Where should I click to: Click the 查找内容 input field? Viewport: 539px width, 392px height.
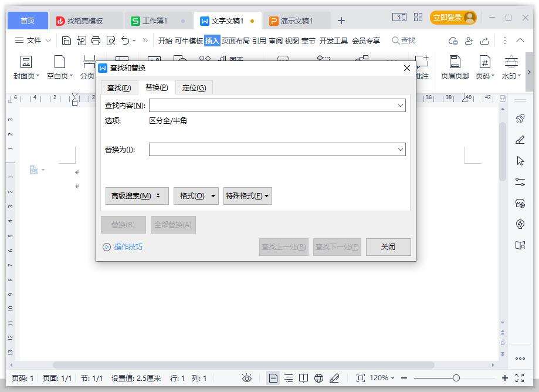coord(277,106)
